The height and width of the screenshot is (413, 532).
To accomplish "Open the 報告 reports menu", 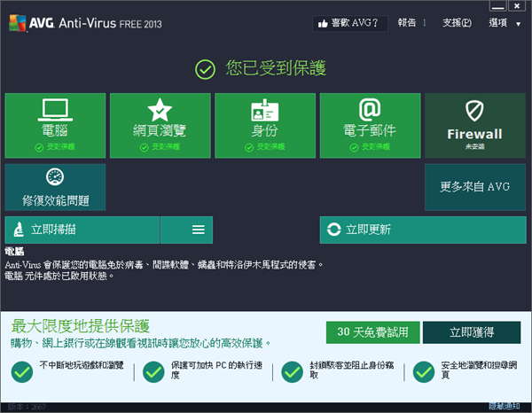I will coord(407,23).
